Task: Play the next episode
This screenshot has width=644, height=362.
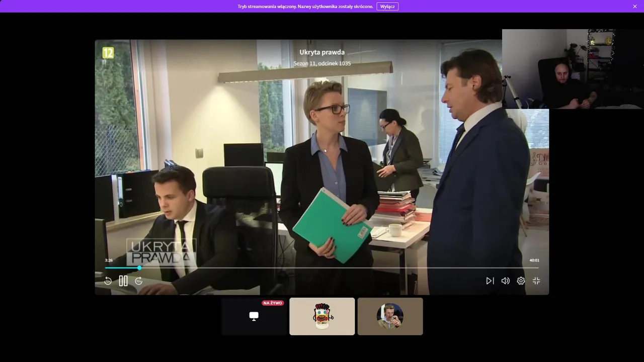Action: click(x=490, y=281)
